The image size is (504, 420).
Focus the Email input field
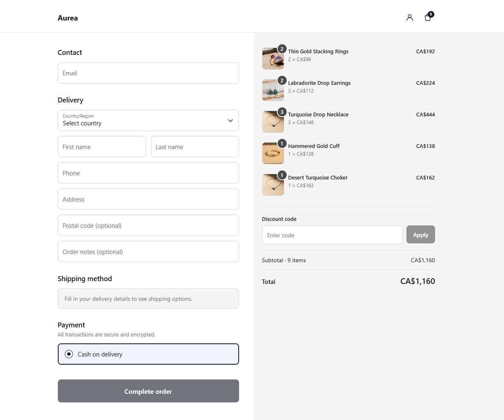tap(148, 73)
